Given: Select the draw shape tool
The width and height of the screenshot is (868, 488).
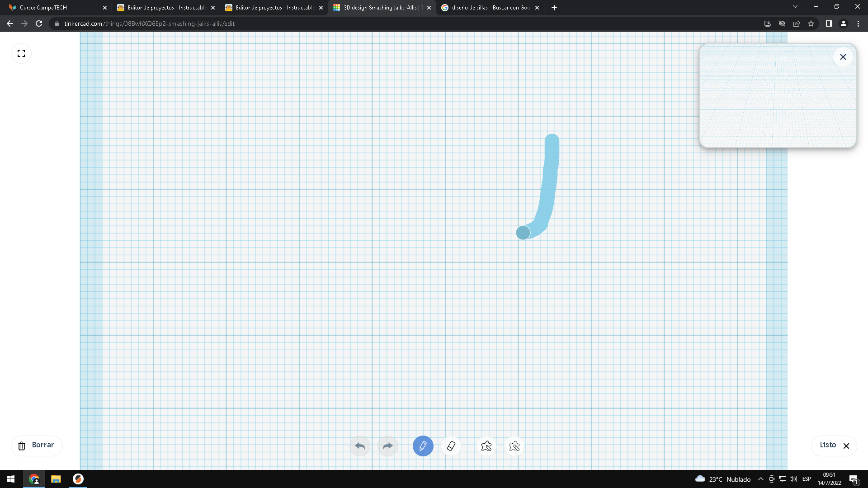Looking at the screenshot, I should [486, 446].
